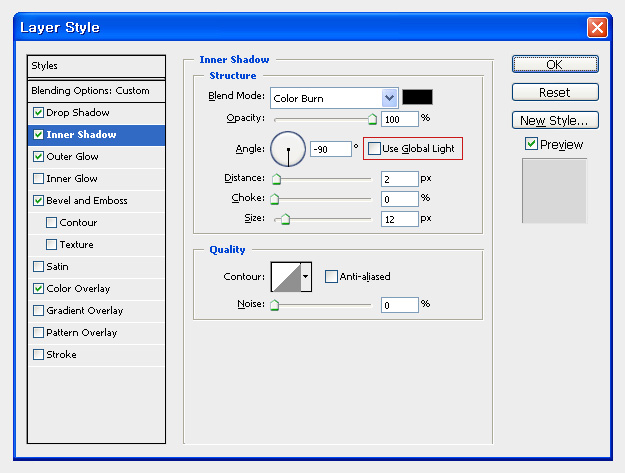Image resolution: width=625 pixels, height=473 pixels.
Task: Select the Outer Glow label row
Action: 96,157
